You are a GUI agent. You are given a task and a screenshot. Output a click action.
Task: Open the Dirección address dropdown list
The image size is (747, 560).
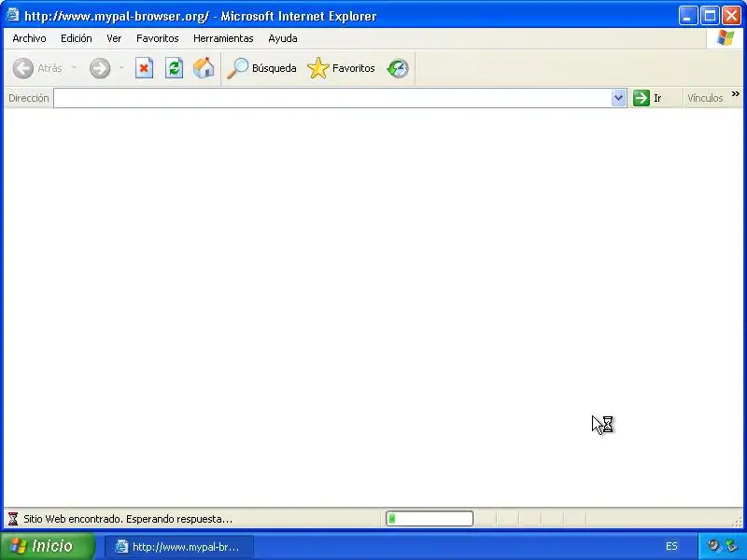(x=618, y=98)
